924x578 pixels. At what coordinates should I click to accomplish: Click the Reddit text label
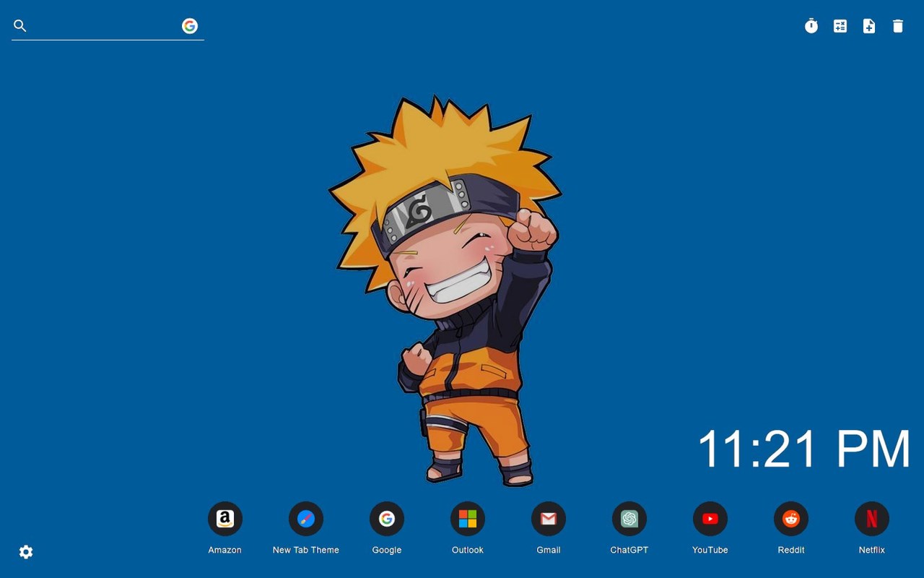791,550
